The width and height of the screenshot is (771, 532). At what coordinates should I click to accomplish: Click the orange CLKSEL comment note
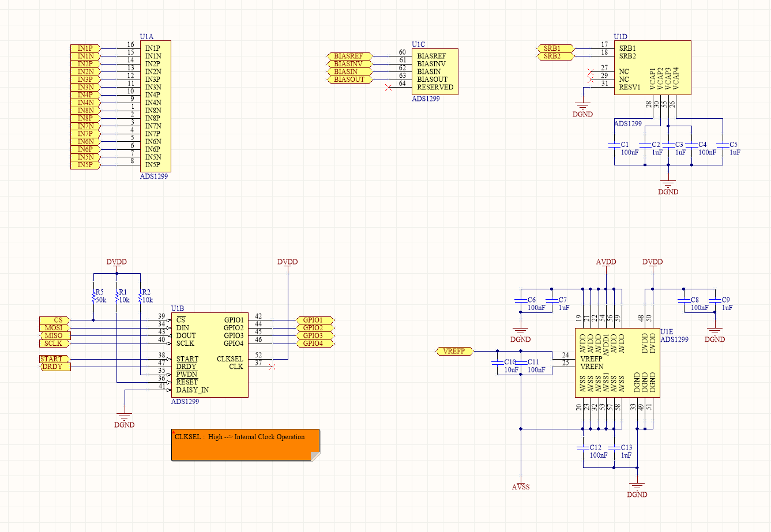pyautogui.click(x=245, y=445)
